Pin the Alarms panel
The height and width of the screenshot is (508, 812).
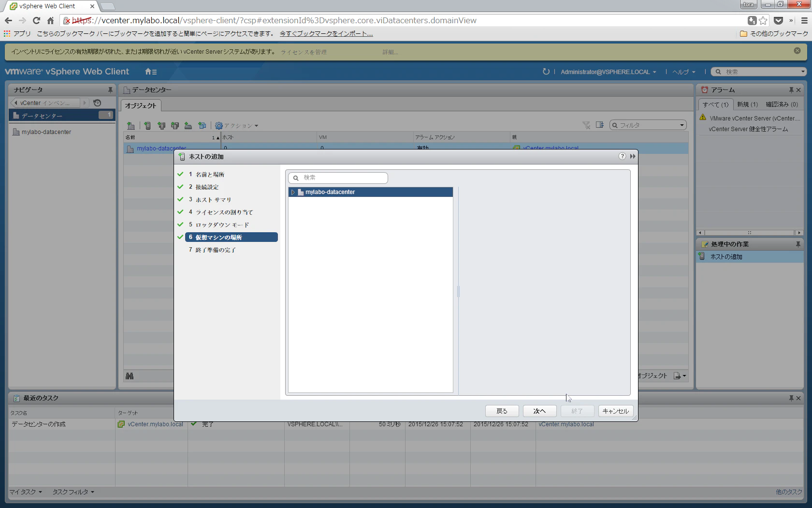point(791,90)
